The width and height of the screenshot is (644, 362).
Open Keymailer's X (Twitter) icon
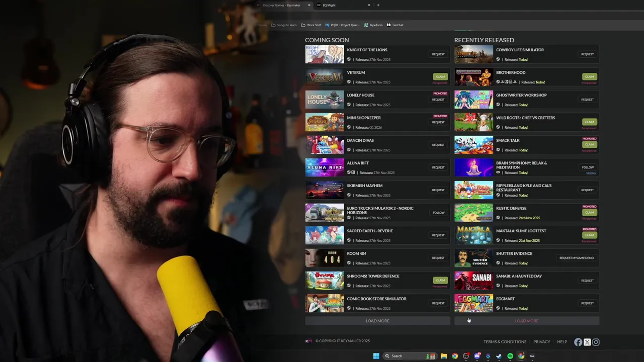587,342
